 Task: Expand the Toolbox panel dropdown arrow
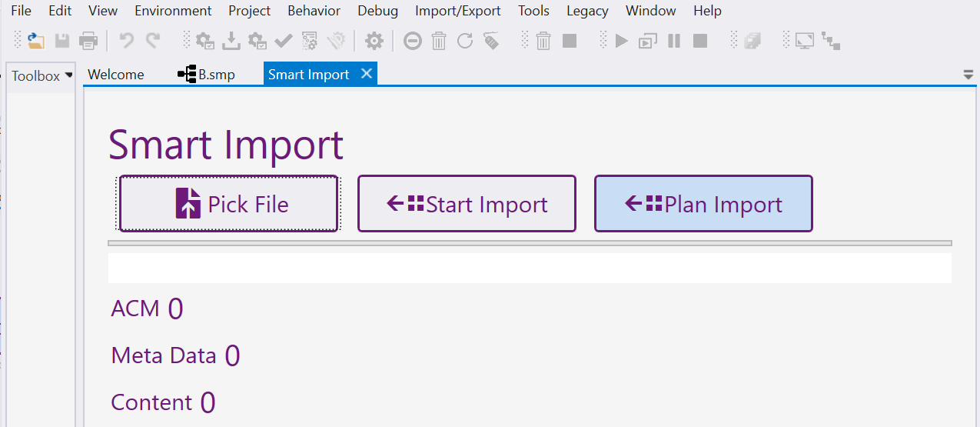[69, 75]
